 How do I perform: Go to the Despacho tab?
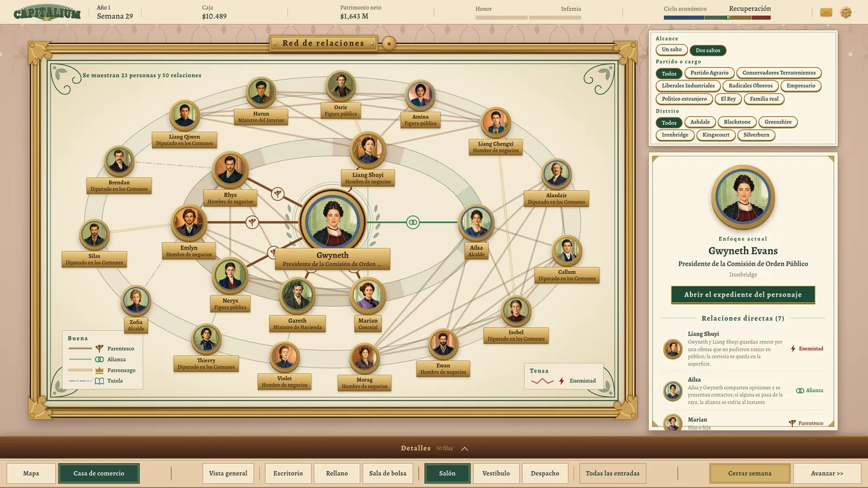545,473
